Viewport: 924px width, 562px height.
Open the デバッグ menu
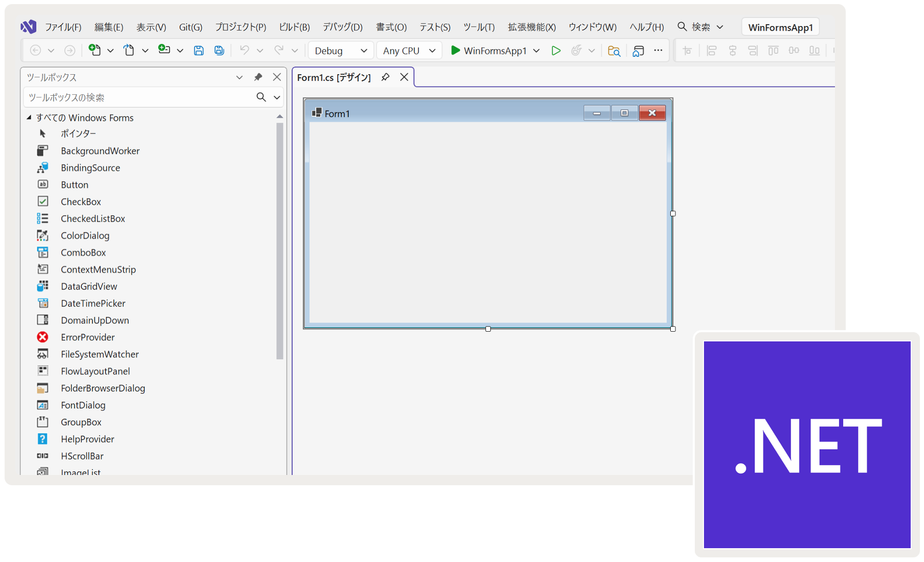click(x=342, y=27)
